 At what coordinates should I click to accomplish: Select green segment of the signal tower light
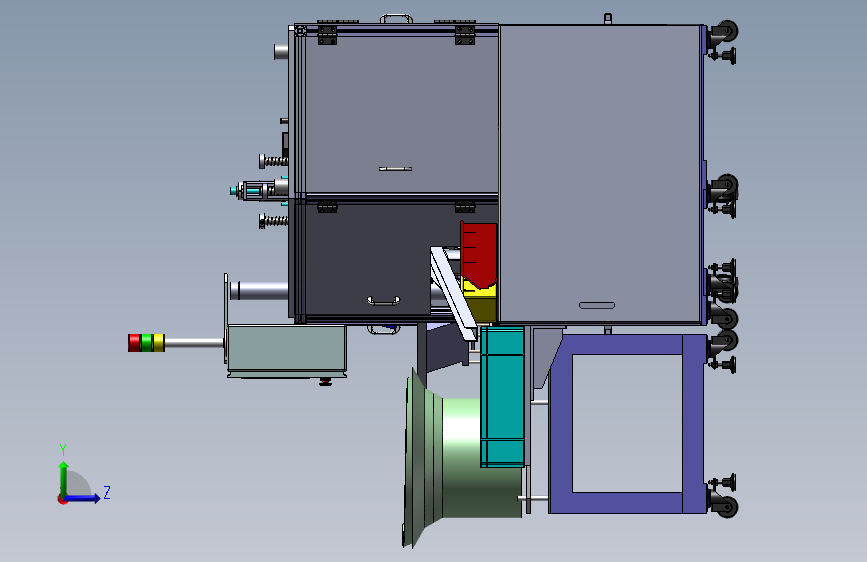pos(147,343)
